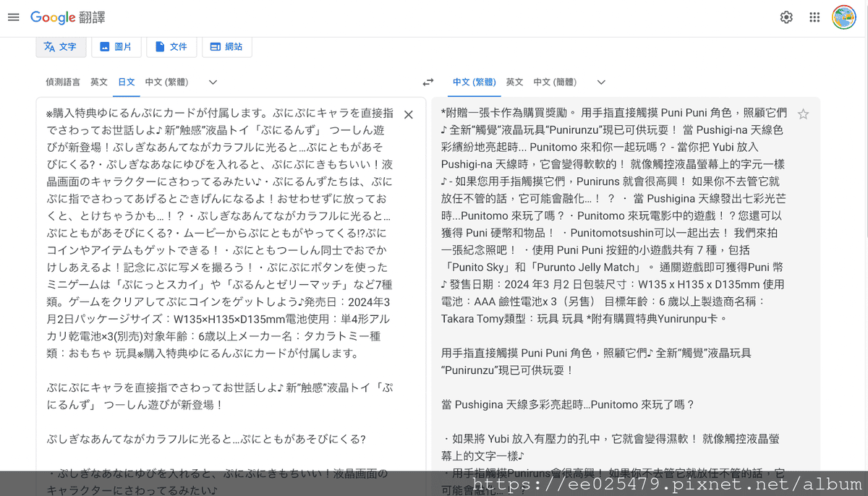The height and width of the screenshot is (496, 868).
Task: Swap source and target languages
Action: pyautogui.click(x=428, y=82)
